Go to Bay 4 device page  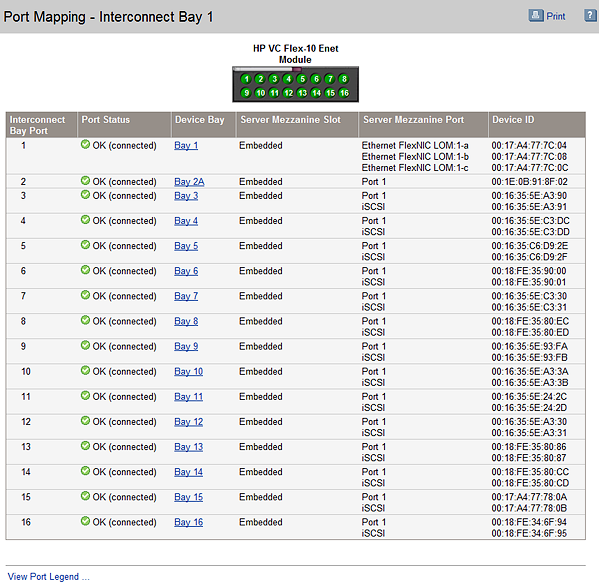[x=186, y=221]
